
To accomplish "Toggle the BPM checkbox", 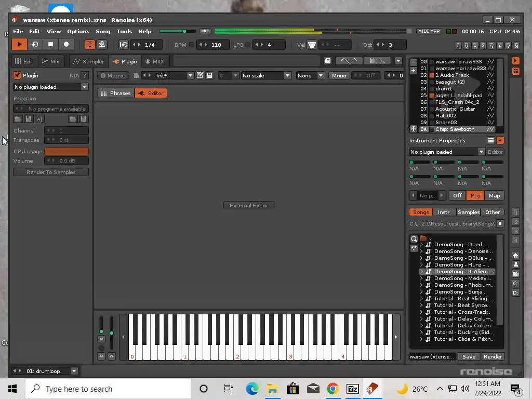I will (192, 45).
